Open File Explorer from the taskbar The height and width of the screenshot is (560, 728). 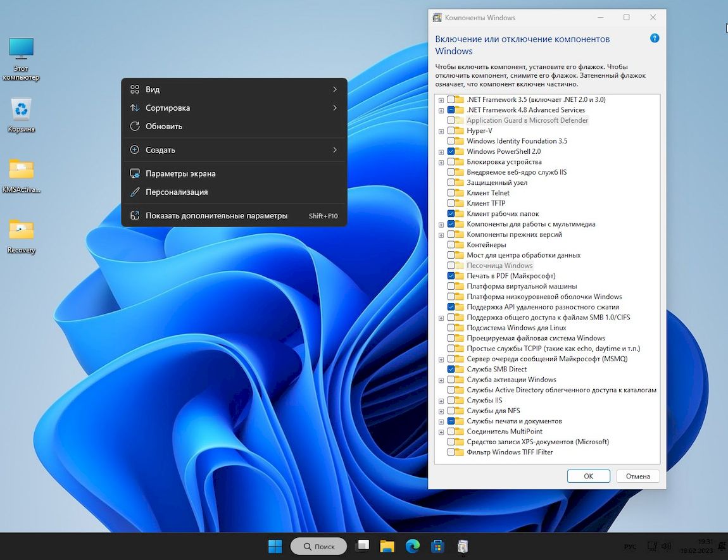click(x=387, y=546)
